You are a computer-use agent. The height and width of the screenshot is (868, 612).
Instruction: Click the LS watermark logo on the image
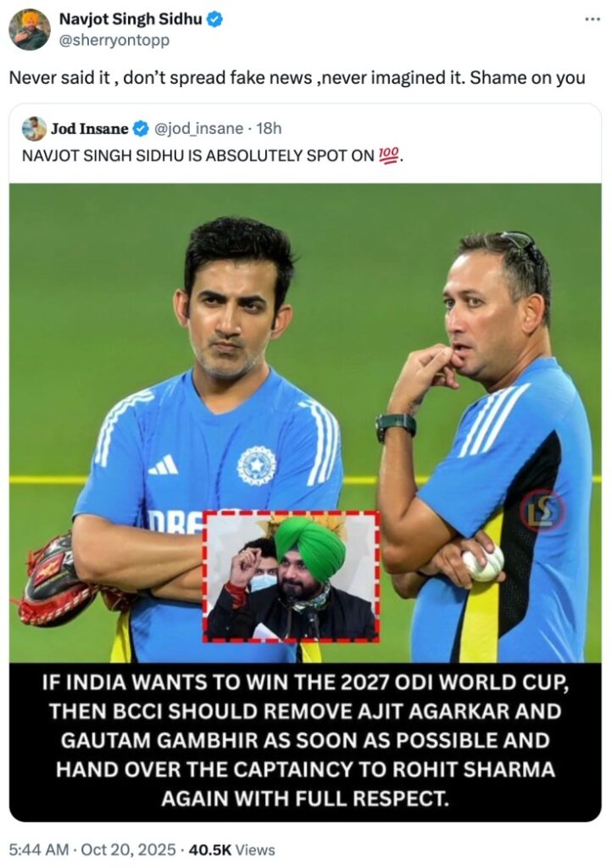[x=542, y=509]
